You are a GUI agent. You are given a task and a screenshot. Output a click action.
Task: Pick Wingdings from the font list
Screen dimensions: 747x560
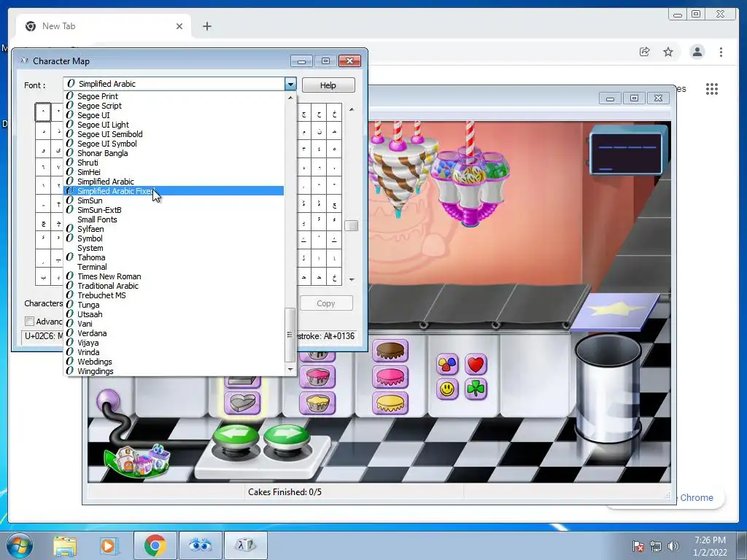174,371
